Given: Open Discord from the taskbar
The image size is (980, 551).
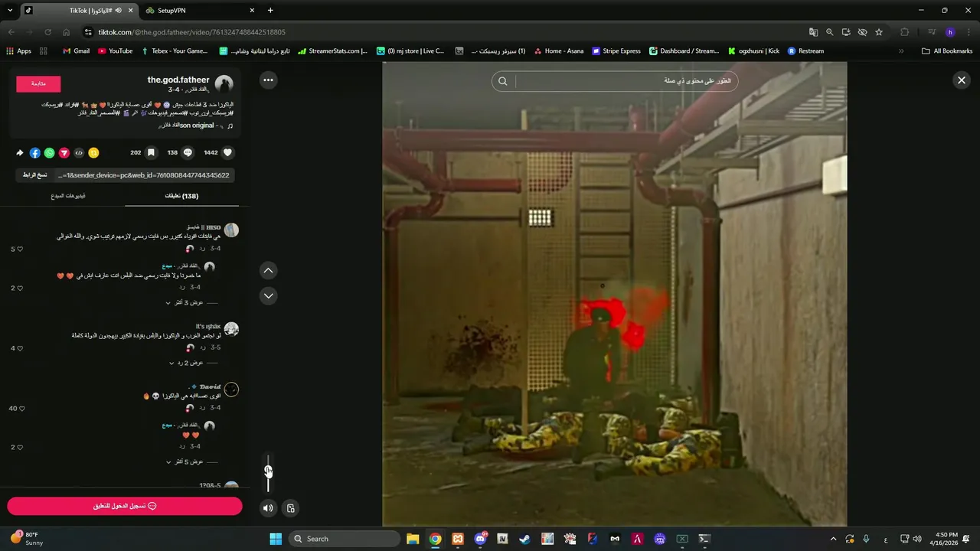Looking at the screenshot, I should coord(481,539).
